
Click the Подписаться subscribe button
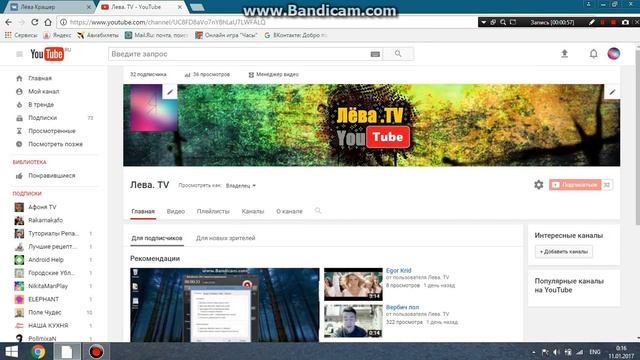(x=575, y=185)
